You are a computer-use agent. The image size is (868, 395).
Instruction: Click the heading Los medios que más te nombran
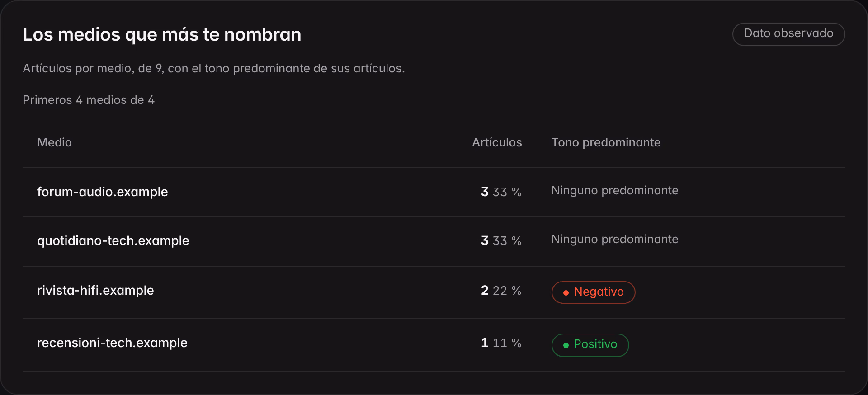click(x=162, y=34)
